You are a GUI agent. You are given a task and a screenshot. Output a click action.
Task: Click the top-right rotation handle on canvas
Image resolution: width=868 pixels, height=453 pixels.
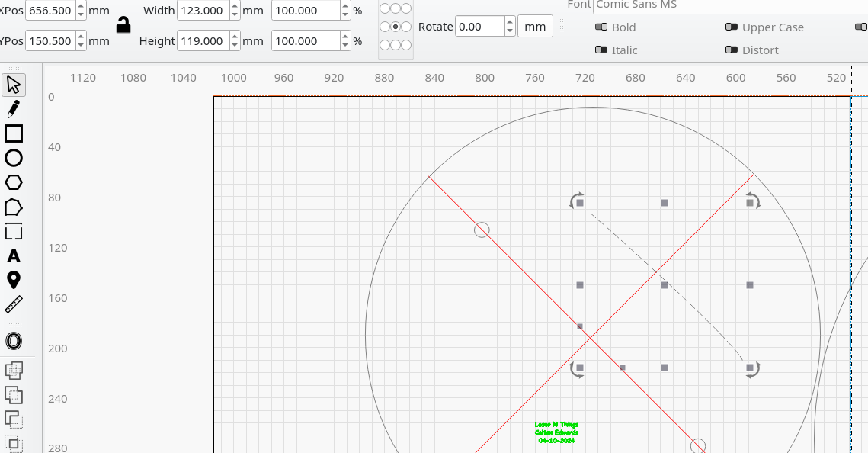pyautogui.click(x=752, y=201)
